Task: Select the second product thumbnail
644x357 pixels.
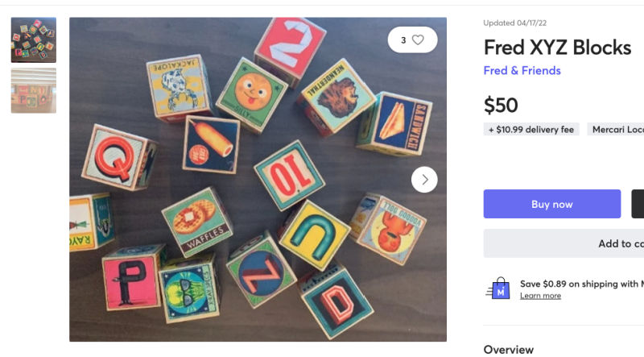Action: point(34,90)
